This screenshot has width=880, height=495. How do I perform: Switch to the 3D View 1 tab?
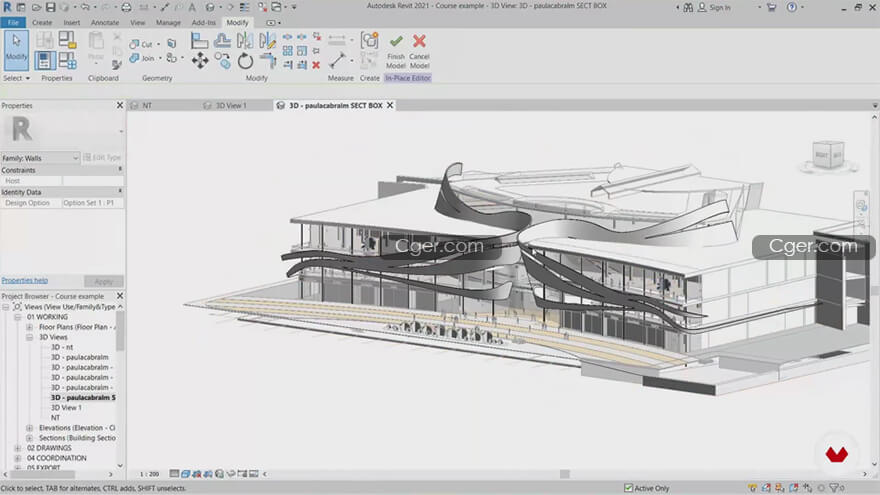pyautogui.click(x=231, y=106)
